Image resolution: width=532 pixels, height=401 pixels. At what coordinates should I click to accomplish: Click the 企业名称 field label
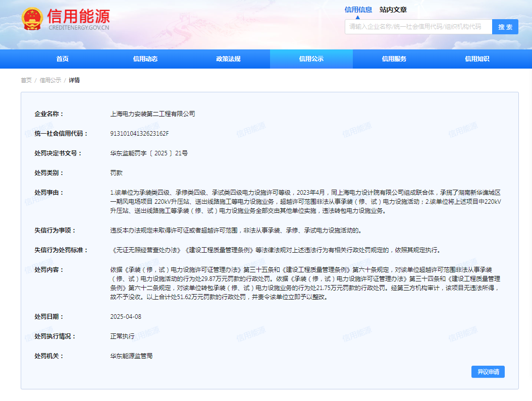(49, 114)
